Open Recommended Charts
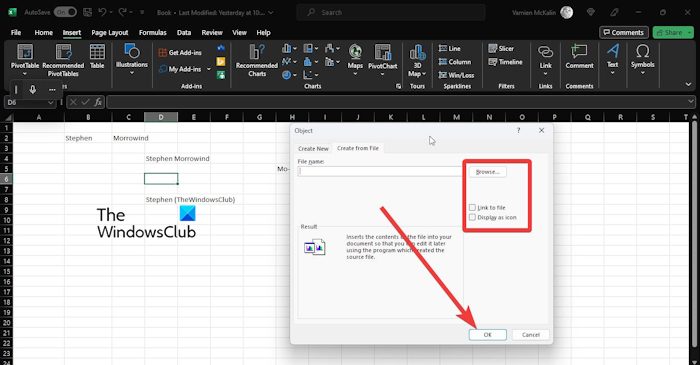The width and height of the screenshot is (700, 365). pos(257,60)
